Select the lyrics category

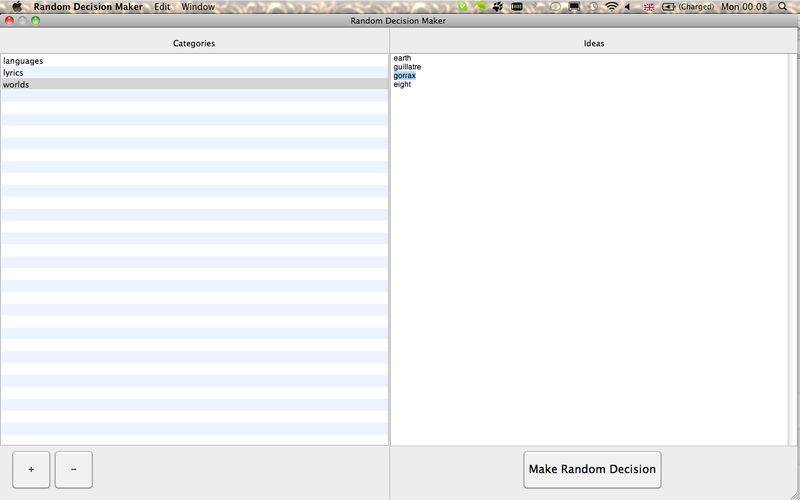(x=194, y=72)
